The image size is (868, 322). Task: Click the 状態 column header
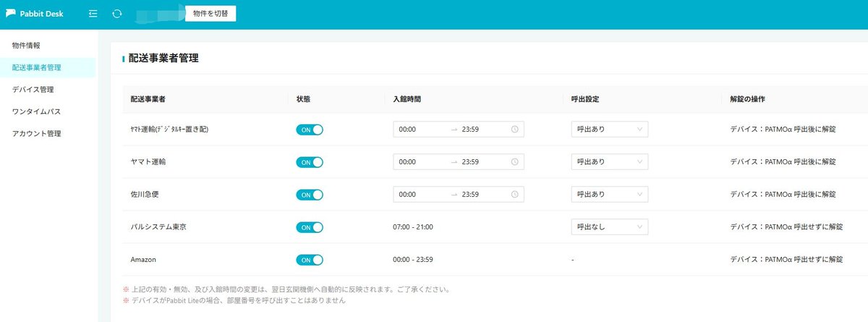(303, 98)
